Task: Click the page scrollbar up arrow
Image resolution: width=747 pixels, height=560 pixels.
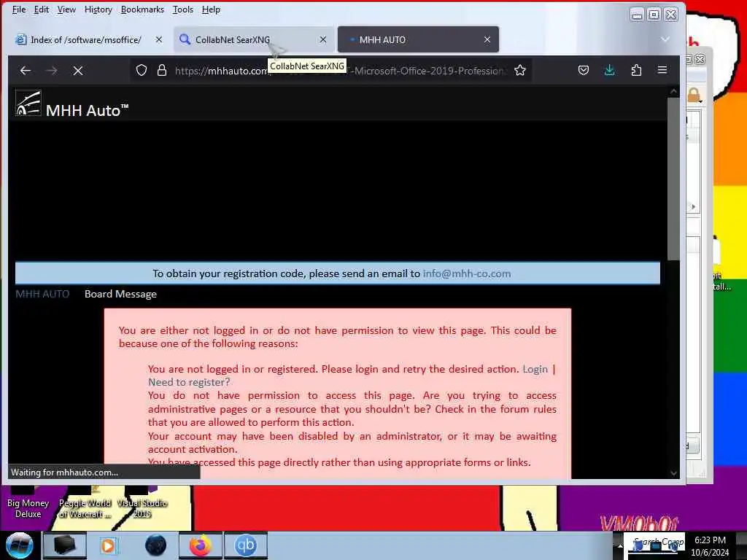Action: (673, 91)
